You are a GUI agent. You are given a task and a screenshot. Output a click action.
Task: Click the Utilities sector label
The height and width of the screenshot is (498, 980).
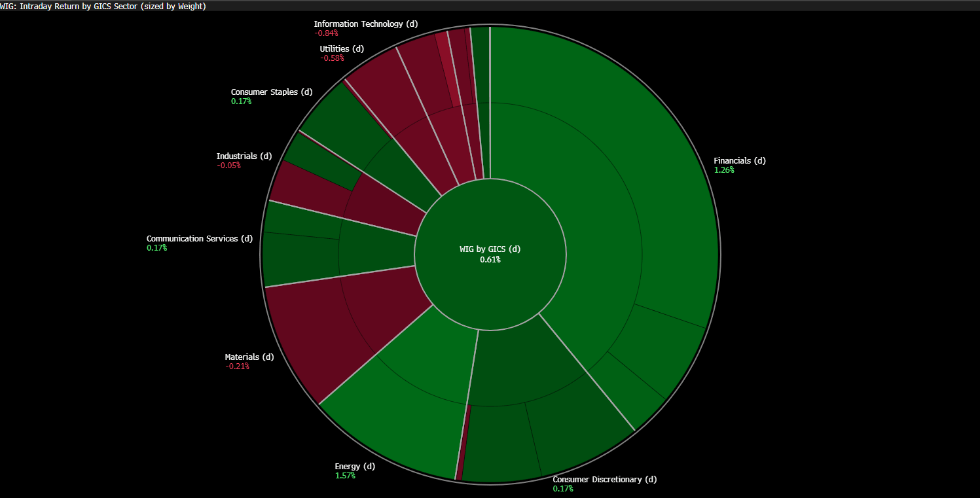(x=342, y=49)
